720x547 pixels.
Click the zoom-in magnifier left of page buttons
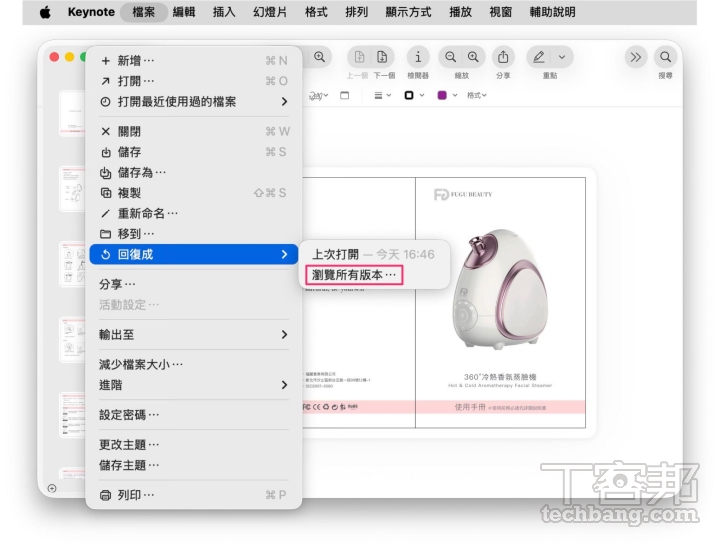click(x=320, y=57)
